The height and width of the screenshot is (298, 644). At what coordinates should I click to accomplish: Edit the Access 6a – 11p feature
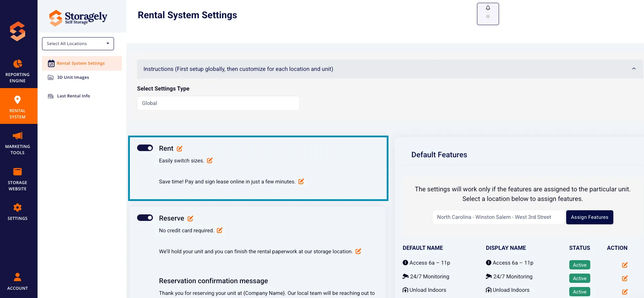pyautogui.click(x=625, y=265)
